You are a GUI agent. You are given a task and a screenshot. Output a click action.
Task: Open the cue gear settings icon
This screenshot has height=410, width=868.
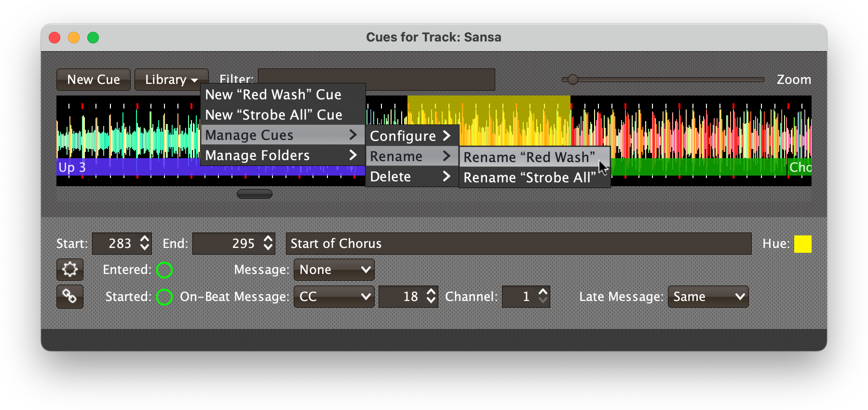click(x=70, y=270)
